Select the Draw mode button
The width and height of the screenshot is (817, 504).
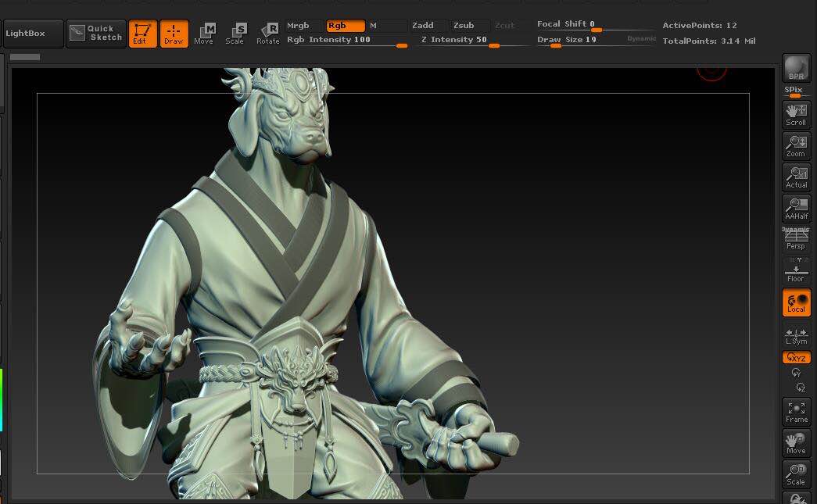click(174, 34)
